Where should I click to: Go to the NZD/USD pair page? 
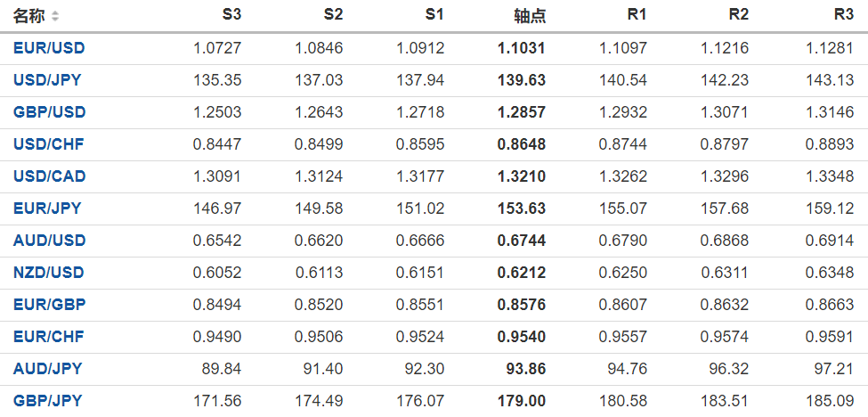coord(50,273)
